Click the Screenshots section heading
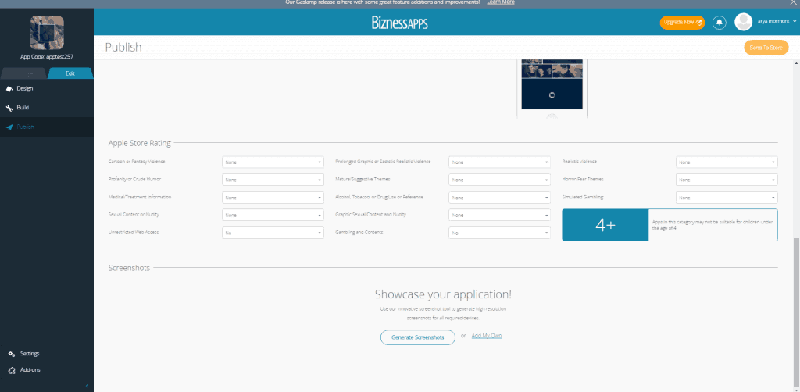800x392 pixels. coord(129,267)
